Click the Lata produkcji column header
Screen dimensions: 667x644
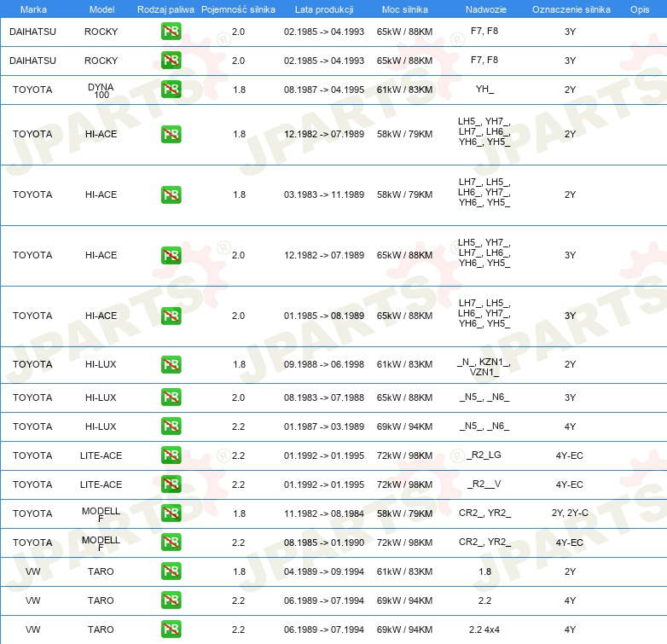[x=324, y=9]
